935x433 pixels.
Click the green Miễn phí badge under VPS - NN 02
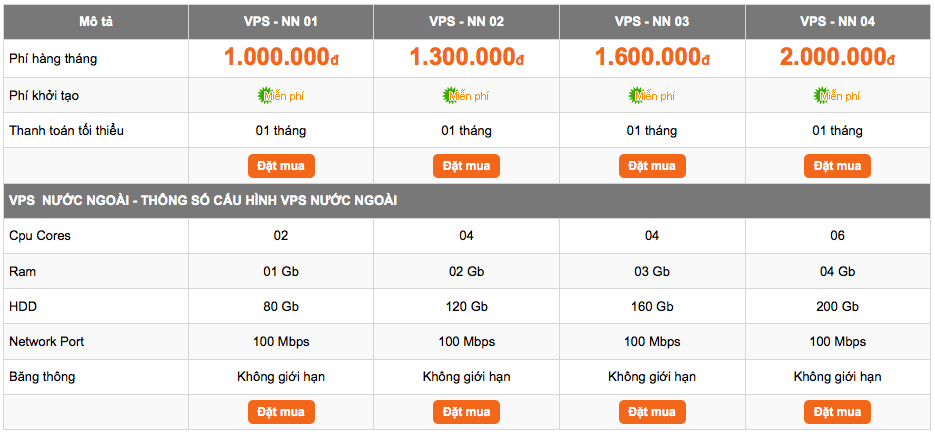tap(466, 95)
